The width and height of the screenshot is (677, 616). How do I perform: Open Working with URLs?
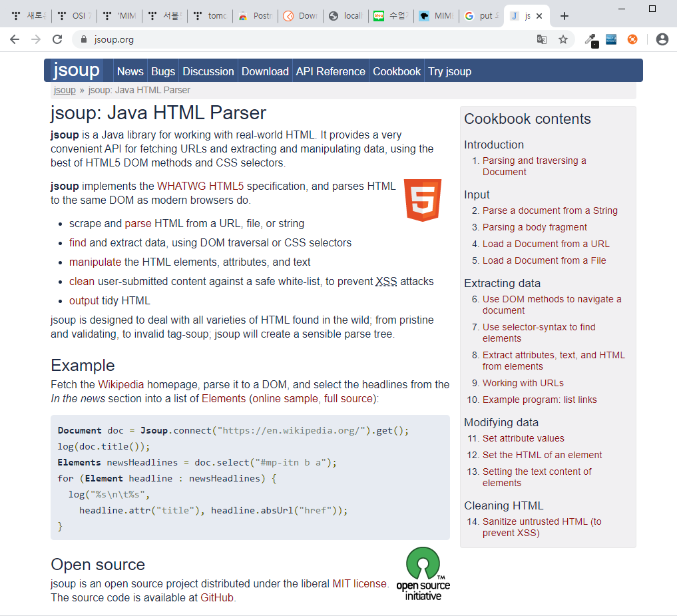coord(523,383)
